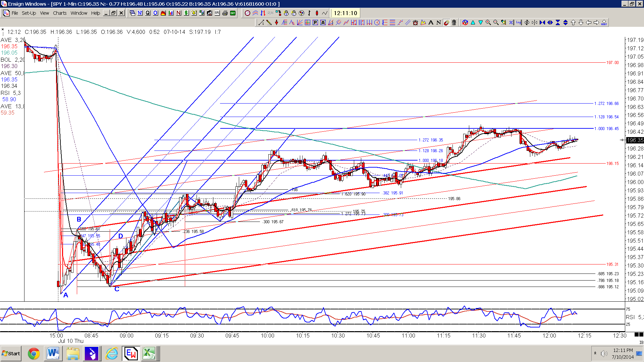Click the red N news icon
644x362 pixels.
pos(178,13)
